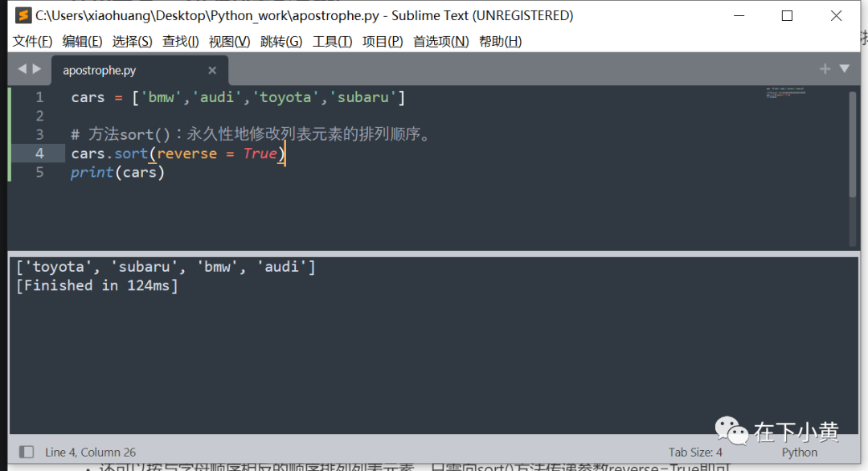Click the True keyword in line 4
Image resolution: width=868 pixels, height=471 pixels.
click(260, 154)
